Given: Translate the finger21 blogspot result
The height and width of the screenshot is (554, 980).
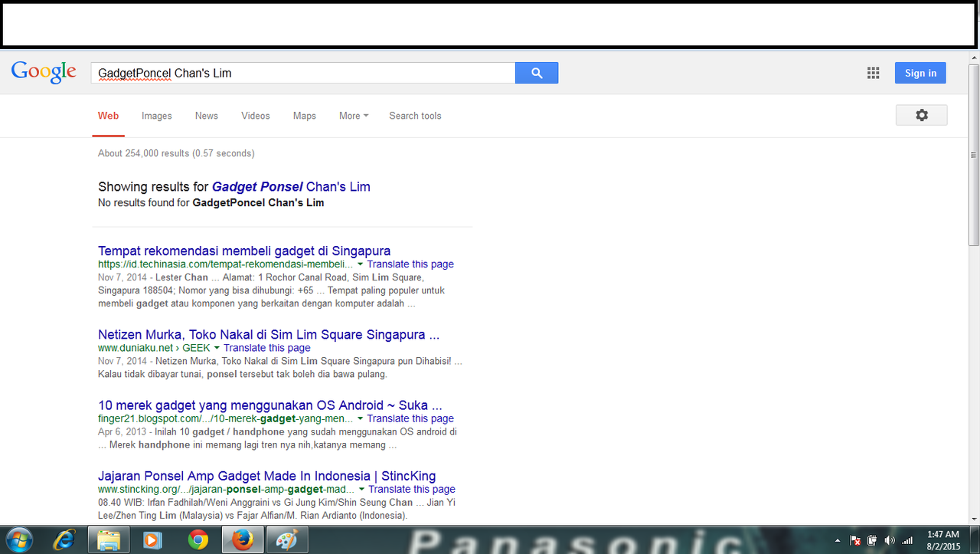Looking at the screenshot, I should (410, 418).
